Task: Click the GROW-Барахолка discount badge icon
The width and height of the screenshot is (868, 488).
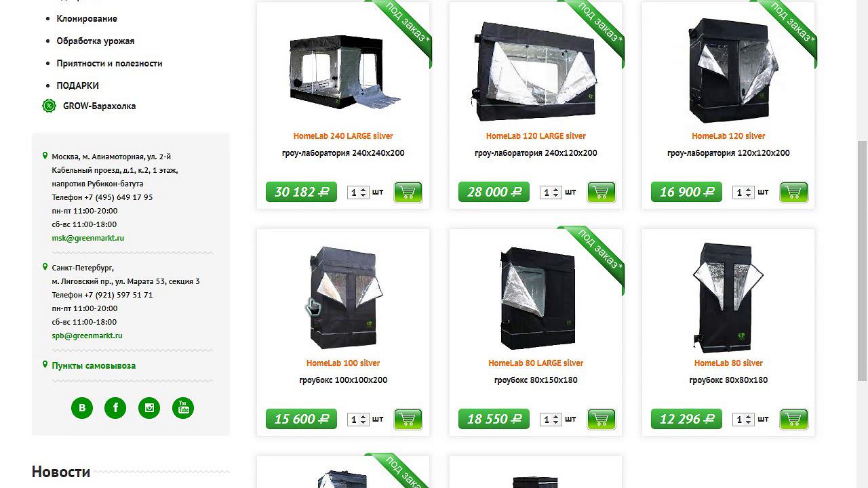Action: pos(49,106)
